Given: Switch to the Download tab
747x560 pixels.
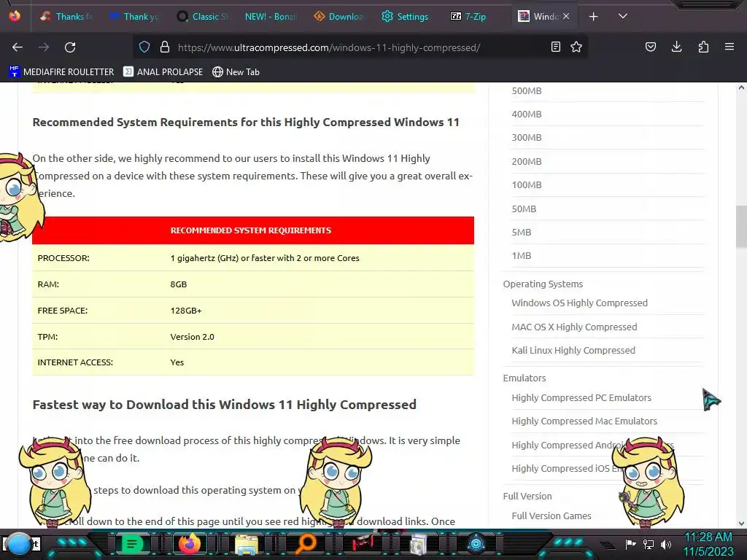Looking at the screenshot, I should pos(338,17).
